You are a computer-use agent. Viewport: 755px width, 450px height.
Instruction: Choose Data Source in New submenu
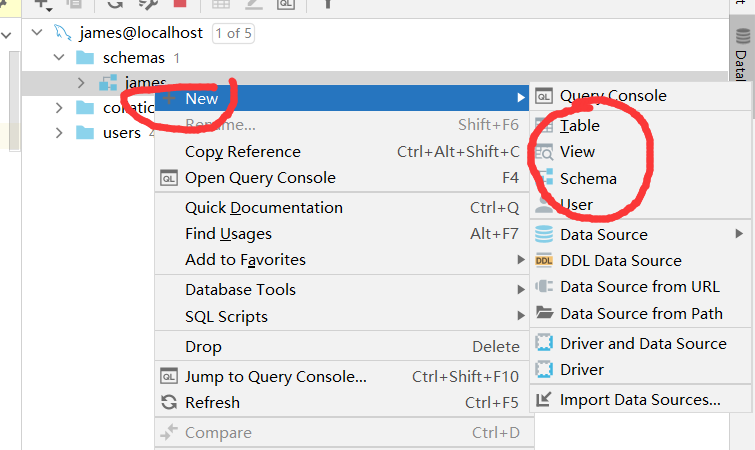click(640, 234)
